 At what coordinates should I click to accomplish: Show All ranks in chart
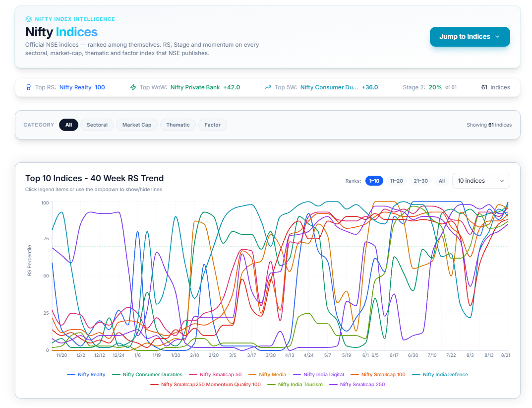click(x=442, y=181)
